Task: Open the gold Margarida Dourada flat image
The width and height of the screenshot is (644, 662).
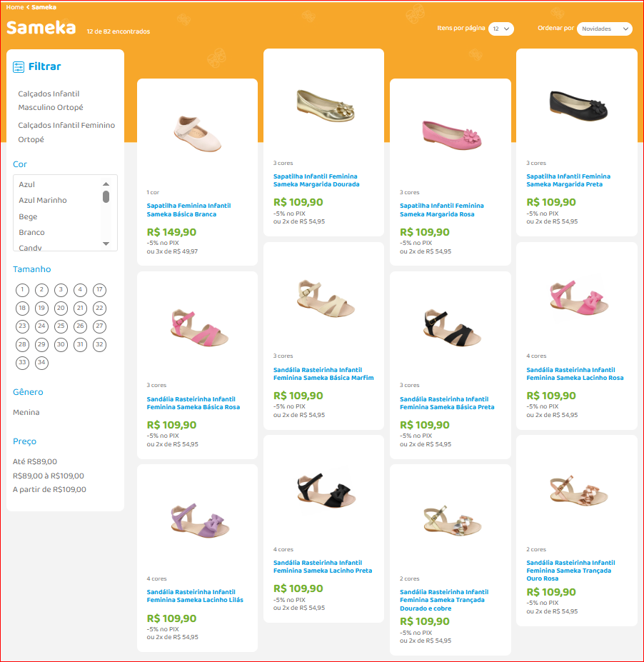Action: coord(326,106)
